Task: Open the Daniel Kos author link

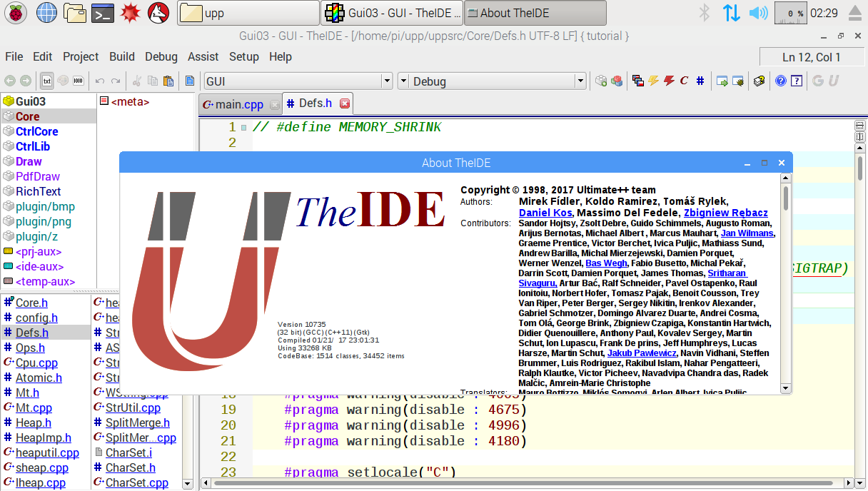Action: [545, 213]
